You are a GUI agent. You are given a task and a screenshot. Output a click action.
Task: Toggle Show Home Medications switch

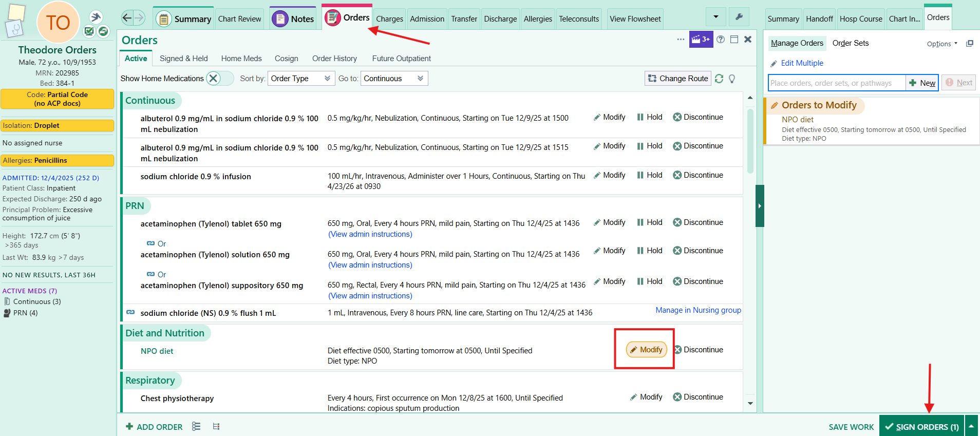[x=219, y=79]
